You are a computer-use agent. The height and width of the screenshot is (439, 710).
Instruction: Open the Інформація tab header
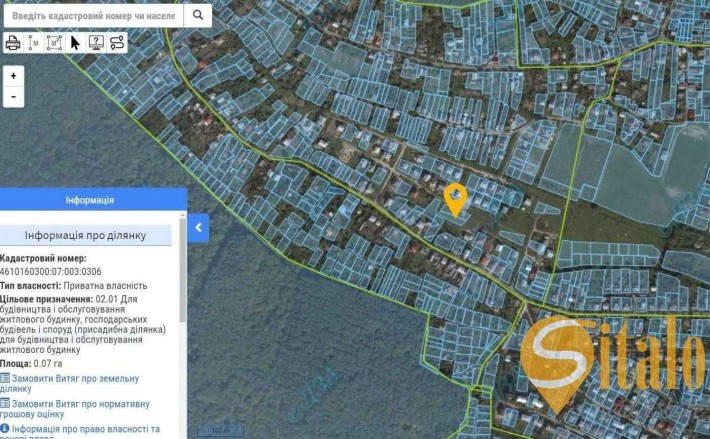(x=90, y=200)
